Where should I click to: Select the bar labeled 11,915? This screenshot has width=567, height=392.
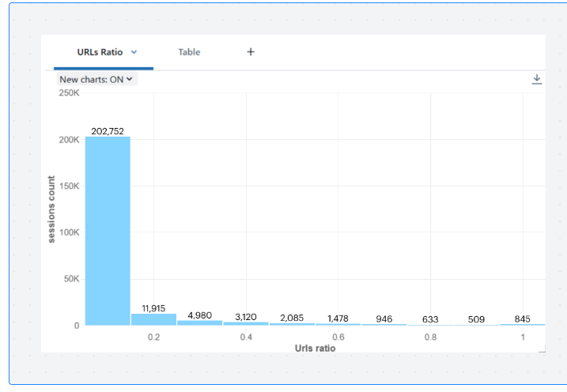coord(153,319)
